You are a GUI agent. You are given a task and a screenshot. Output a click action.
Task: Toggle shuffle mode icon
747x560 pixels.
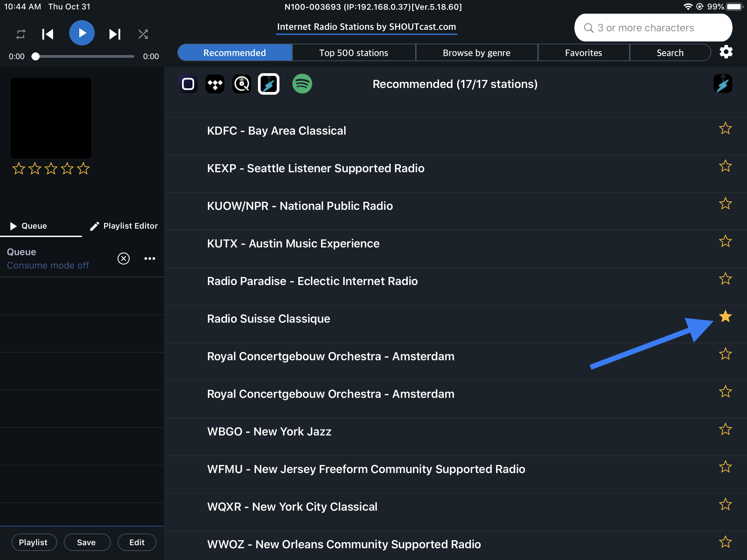coord(143,34)
